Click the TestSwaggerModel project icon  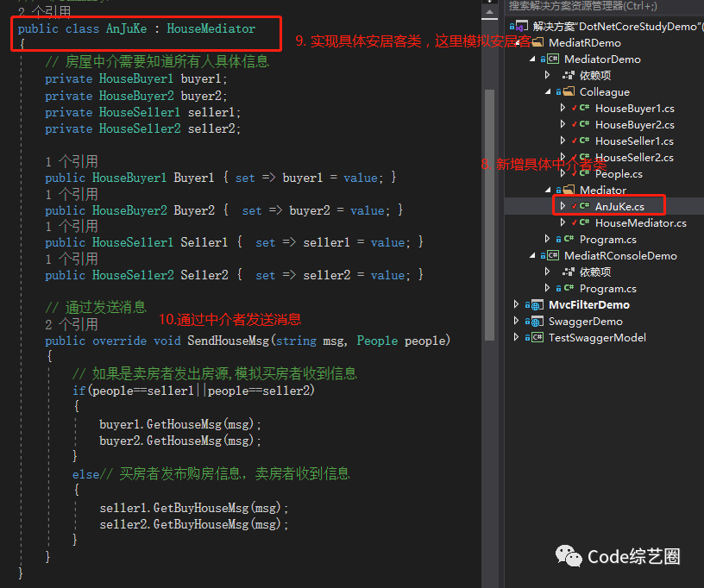point(537,337)
